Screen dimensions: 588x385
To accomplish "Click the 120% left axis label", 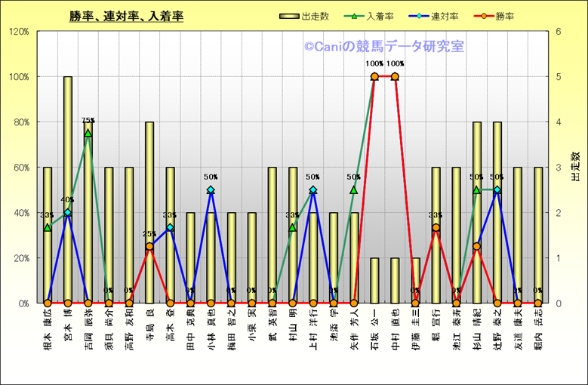I will tap(19, 32).
